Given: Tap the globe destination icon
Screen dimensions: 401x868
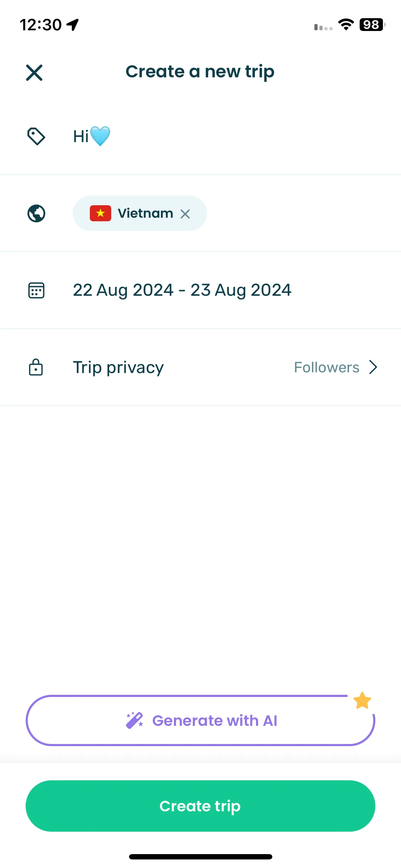Looking at the screenshot, I should coord(36,213).
